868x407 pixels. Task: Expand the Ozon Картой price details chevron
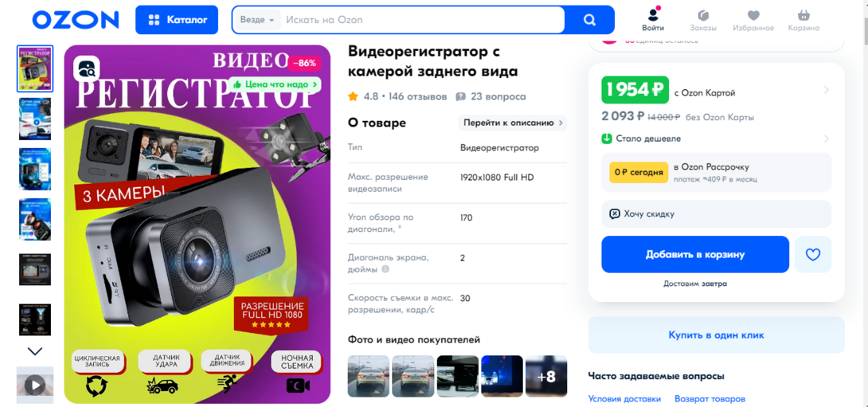coord(826,90)
